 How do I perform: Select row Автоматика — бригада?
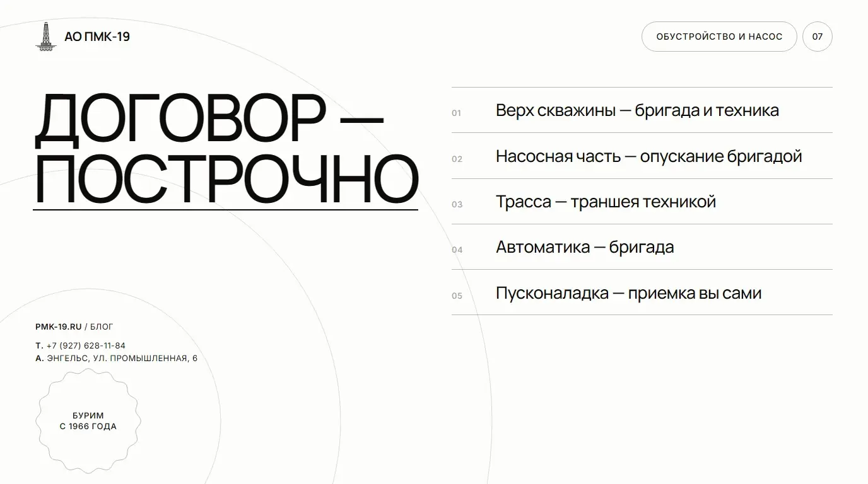pyautogui.click(x=642, y=247)
